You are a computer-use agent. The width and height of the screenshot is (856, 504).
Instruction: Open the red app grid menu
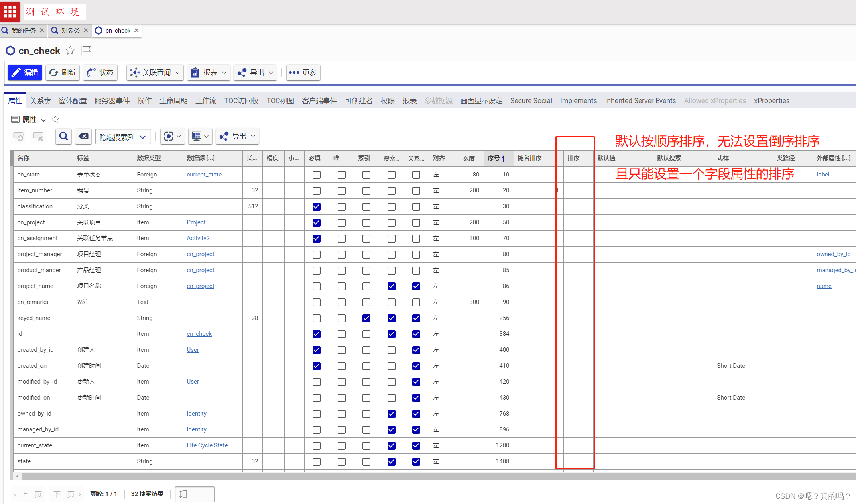click(x=10, y=11)
